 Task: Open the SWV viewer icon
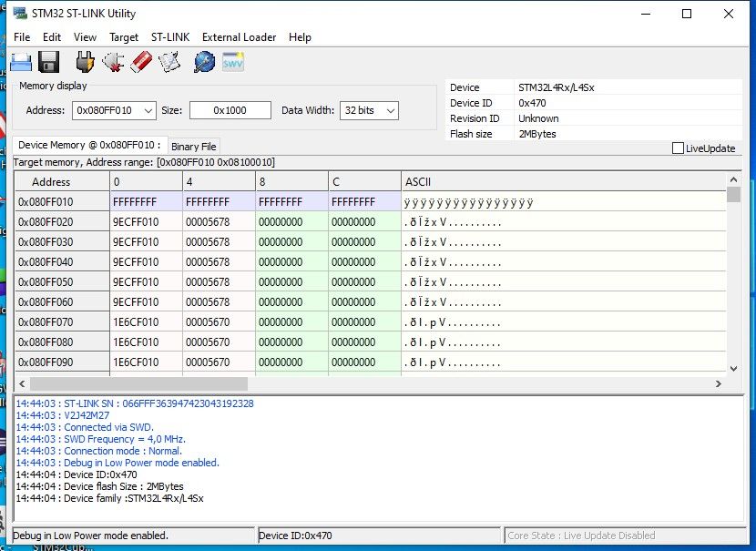click(233, 62)
